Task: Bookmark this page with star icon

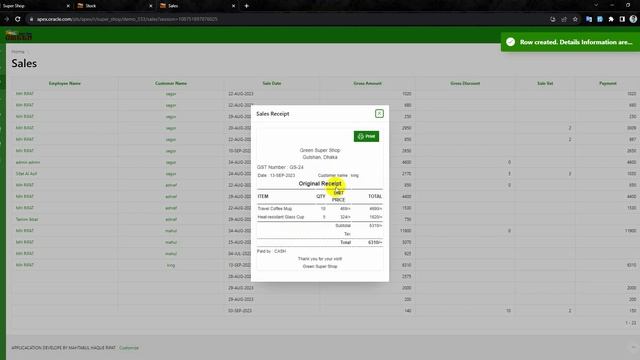Action: click(x=575, y=19)
